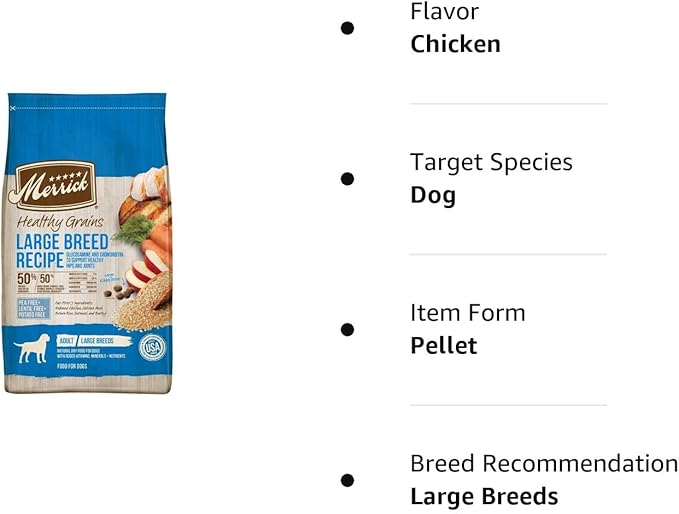
Task: Click the Merrick logo on the bag
Action: point(55,184)
